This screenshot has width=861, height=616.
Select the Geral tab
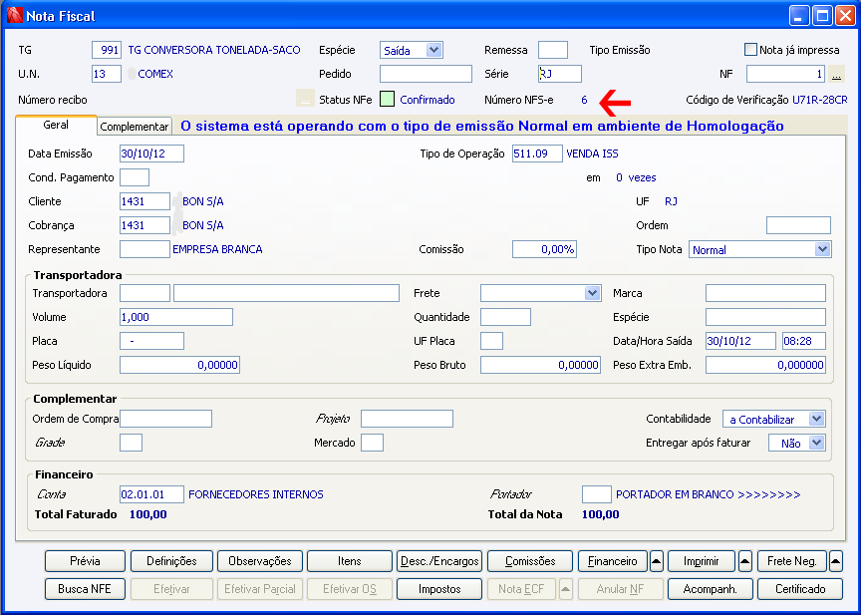[x=56, y=126]
